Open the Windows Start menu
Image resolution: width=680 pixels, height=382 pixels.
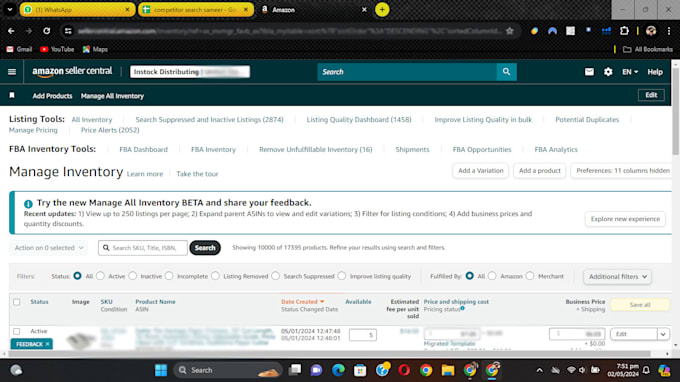click(161, 370)
